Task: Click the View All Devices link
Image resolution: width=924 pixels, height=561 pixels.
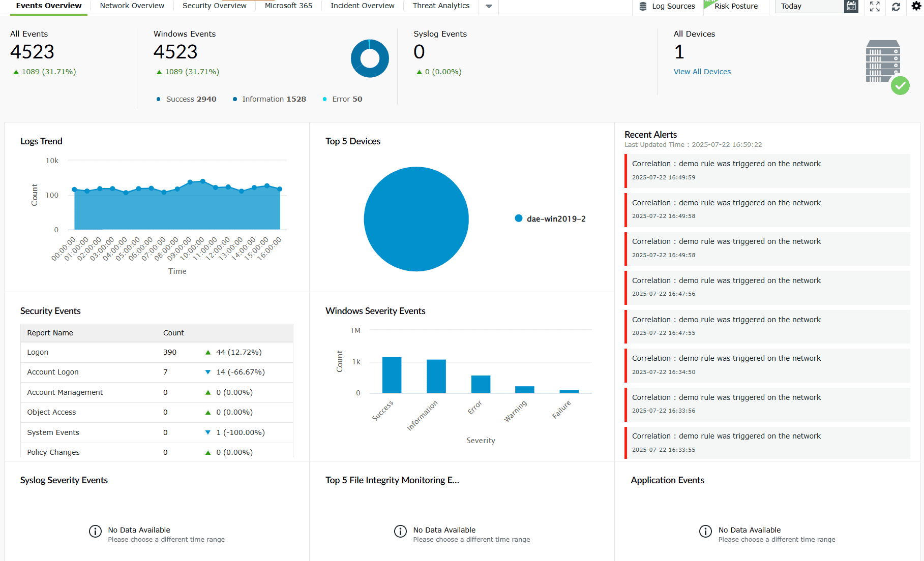Action: (702, 71)
